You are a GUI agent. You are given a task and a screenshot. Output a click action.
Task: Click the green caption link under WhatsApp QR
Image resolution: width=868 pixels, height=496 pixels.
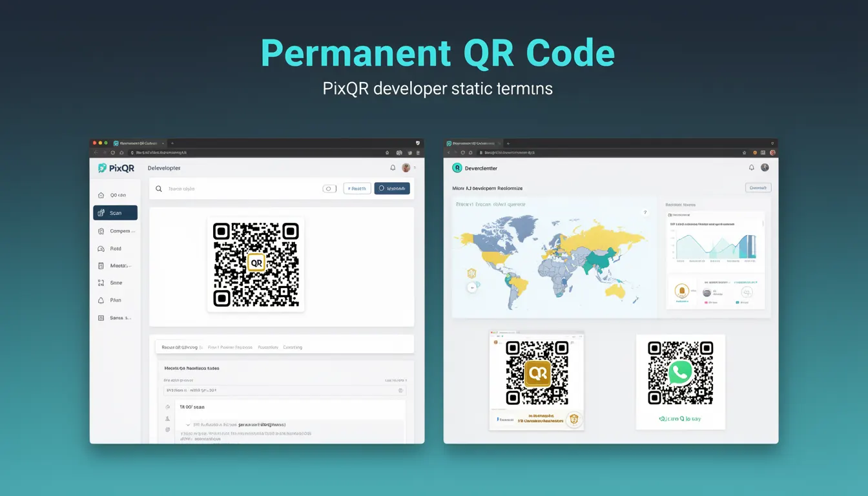(679, 419)
